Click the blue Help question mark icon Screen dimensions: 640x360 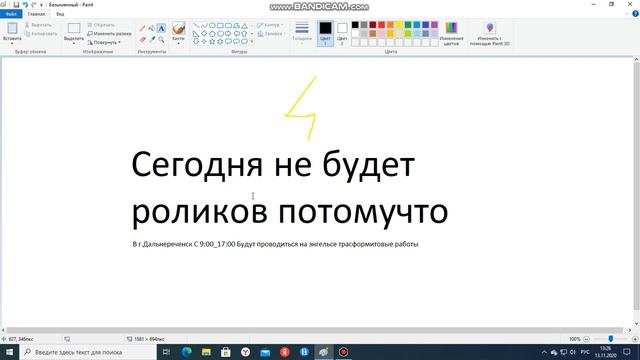pos(636,13)
